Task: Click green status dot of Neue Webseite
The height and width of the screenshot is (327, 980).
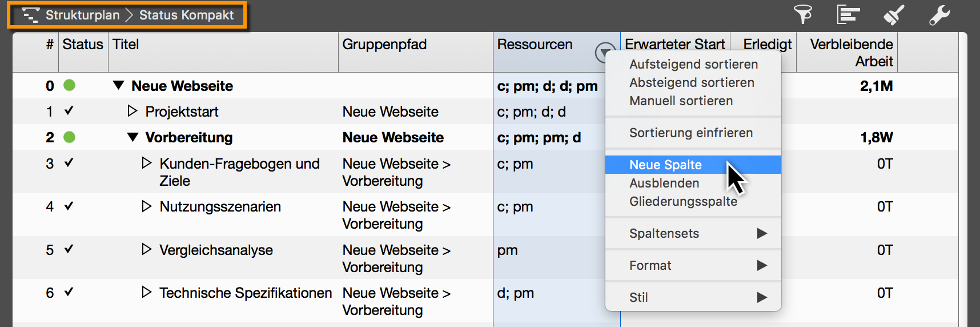Action: 69,86
